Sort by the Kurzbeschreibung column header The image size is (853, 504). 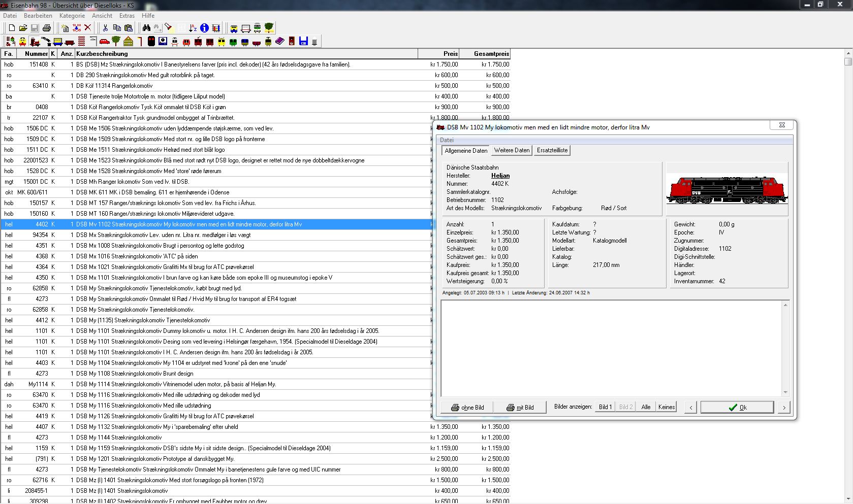click(x=246, y=54)
